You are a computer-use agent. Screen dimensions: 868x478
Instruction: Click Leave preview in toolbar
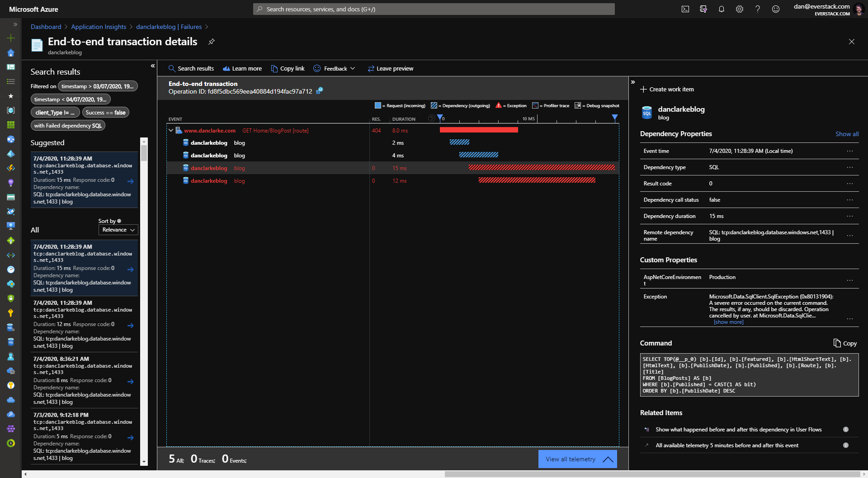[390, 69]
